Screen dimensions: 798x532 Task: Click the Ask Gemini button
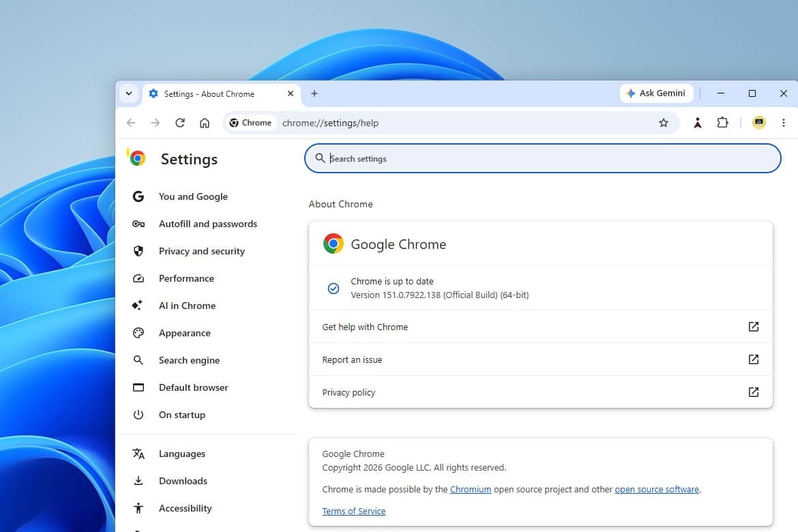(656, 93)
